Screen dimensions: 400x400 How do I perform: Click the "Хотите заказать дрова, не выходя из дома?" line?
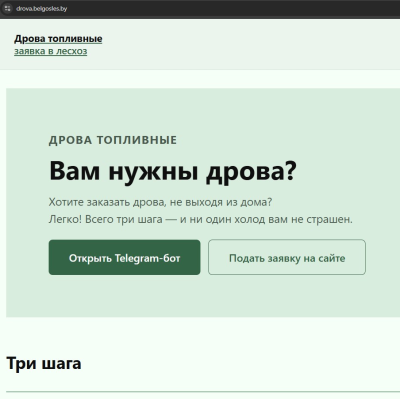tap(160, 202)
